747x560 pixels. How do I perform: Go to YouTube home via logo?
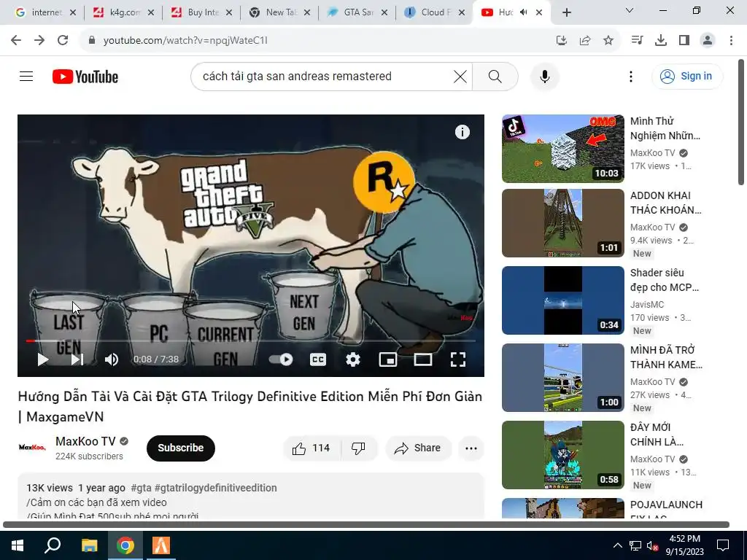tap(85, 77)
